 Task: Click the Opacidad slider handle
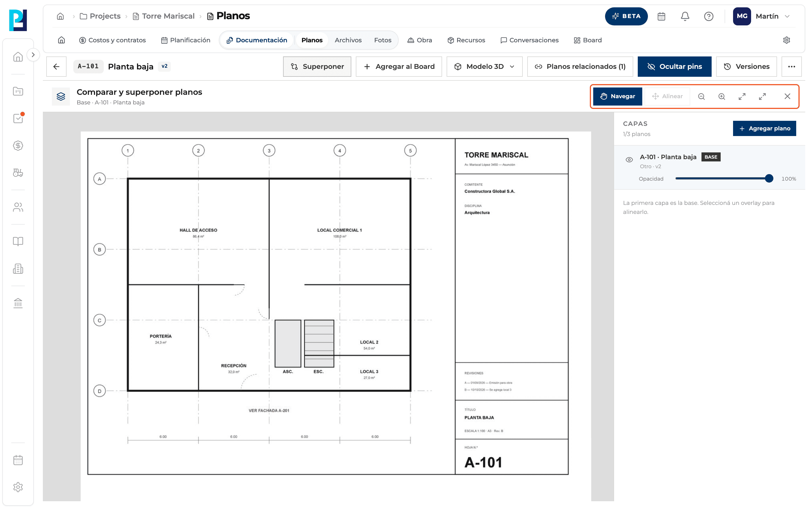(x=769, y=178)
